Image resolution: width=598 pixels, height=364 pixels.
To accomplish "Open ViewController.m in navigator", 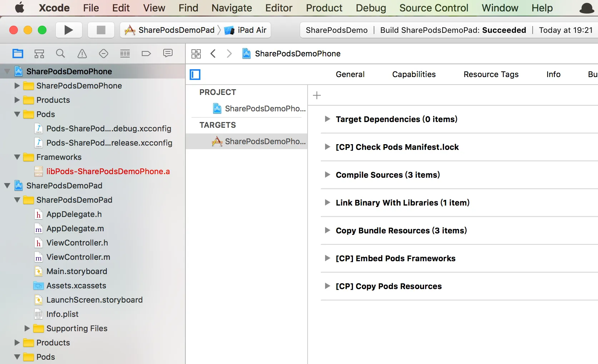I will tap(78, 257).
